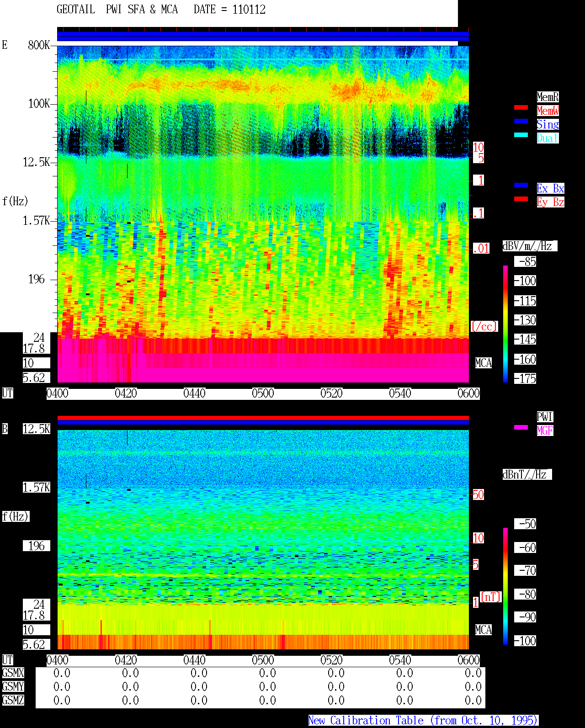
Task: Click the MCA label beside electric panel
Action: [x=483, y=363]
